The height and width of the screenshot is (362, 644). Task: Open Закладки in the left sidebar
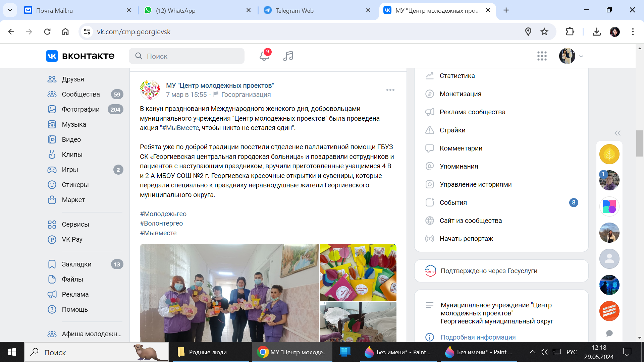[x=76, y=264]
